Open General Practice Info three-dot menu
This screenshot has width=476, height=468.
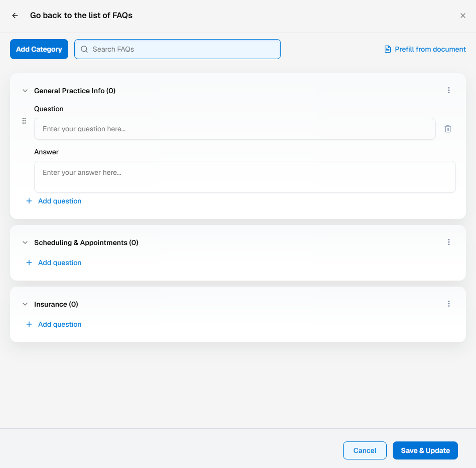click(449, 90)
